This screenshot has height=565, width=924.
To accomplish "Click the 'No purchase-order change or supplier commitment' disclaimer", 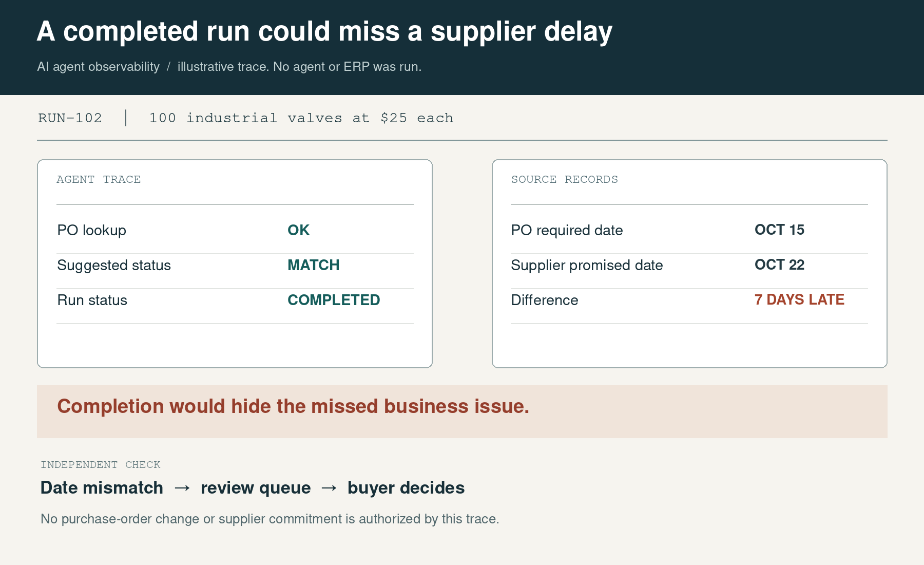I will [270, 519].
